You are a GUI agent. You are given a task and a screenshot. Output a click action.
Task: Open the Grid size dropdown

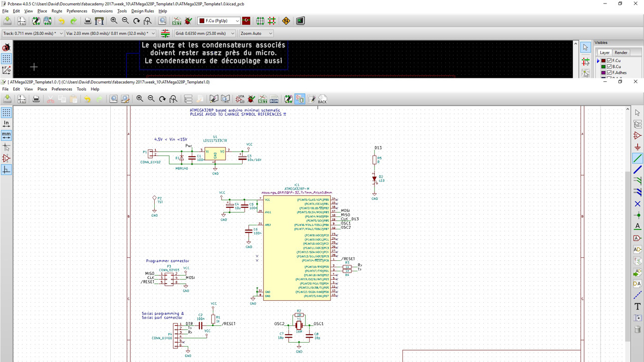[x=205, y=33]
